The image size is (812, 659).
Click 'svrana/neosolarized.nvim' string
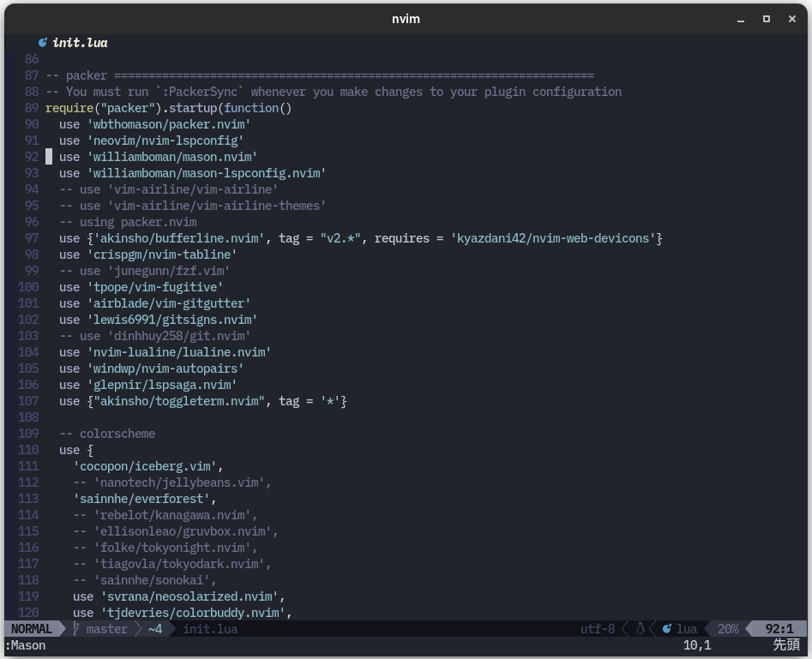pyautogui.click(x=189, y=596)
